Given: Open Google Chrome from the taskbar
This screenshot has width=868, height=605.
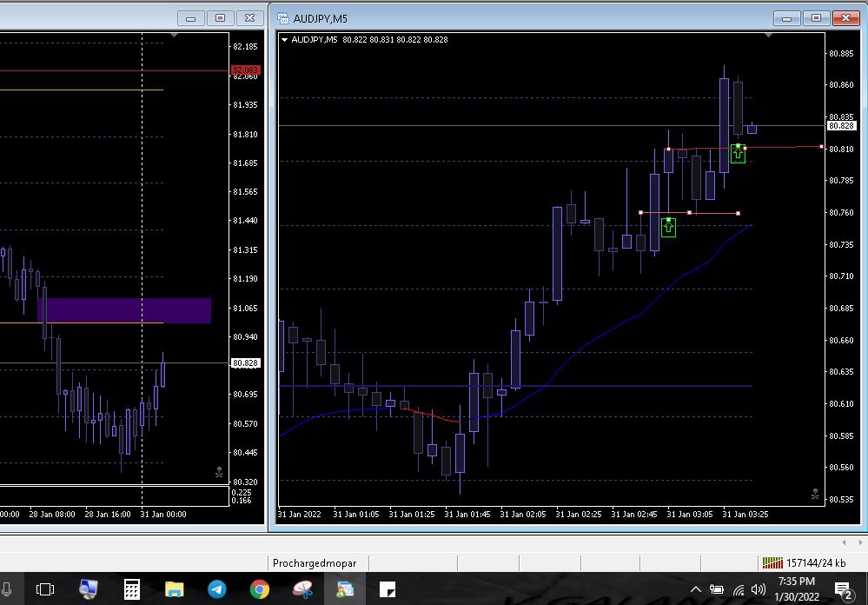Looking at the screenshot, I should click(260, 590).
